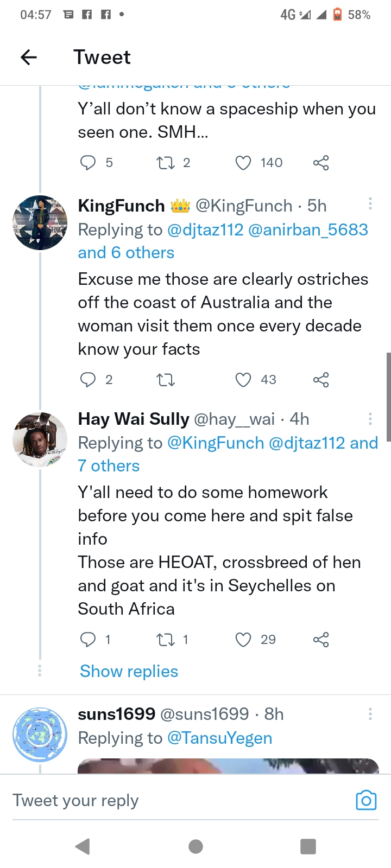Tap the back arrow in header

tap(28, 57)
